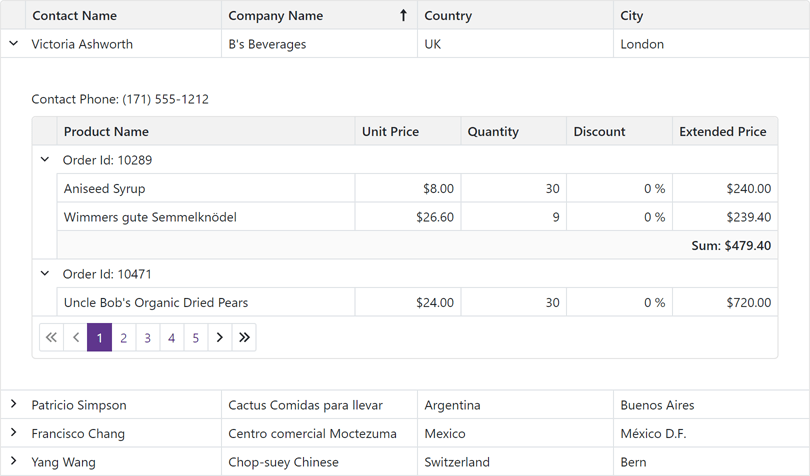Image resolution: width=810 pixels, height=476 pixels.
Task: Expand Patricio Simpson row
Action: point(14,405)
